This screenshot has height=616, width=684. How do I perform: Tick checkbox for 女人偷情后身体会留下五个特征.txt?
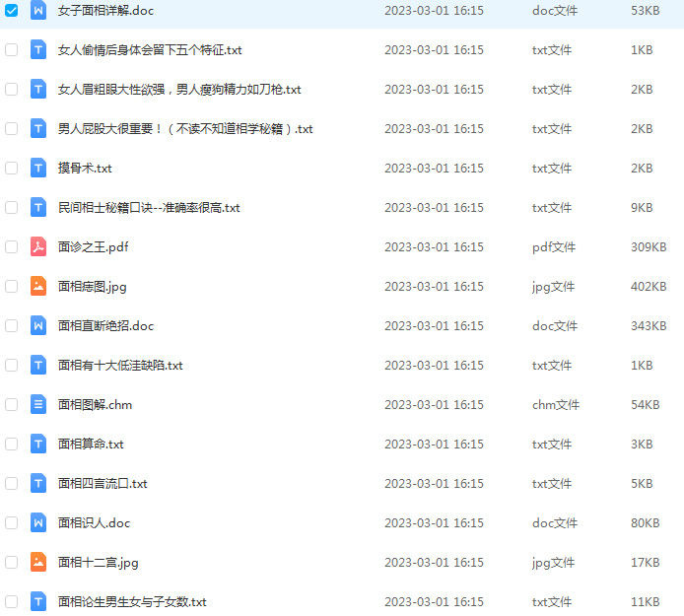point(12,49)
